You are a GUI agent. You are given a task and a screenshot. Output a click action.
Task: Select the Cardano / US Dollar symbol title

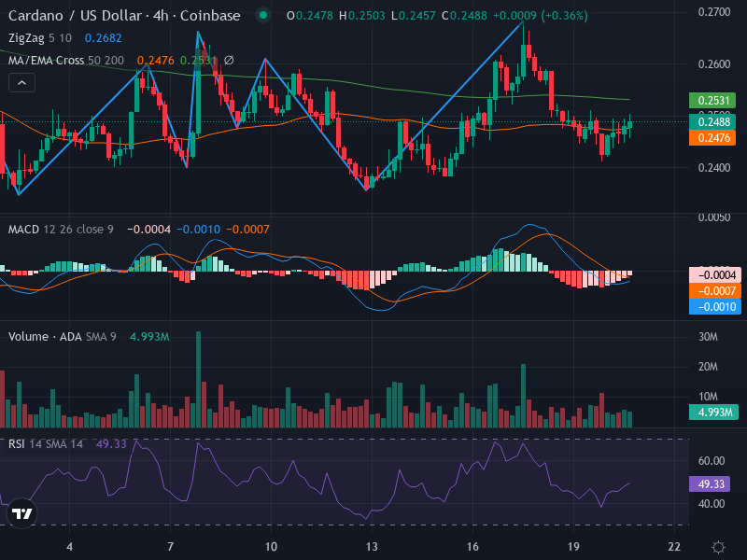coord(124,16)
